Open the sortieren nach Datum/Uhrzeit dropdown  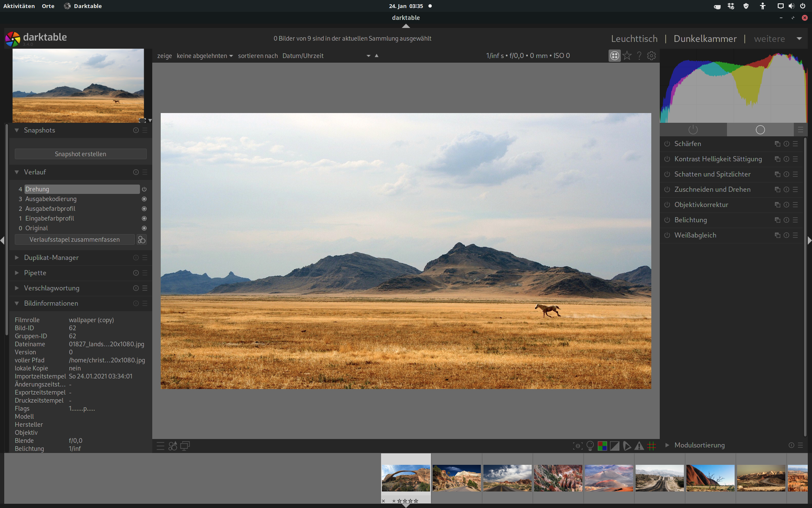click(x=326, y=55)
